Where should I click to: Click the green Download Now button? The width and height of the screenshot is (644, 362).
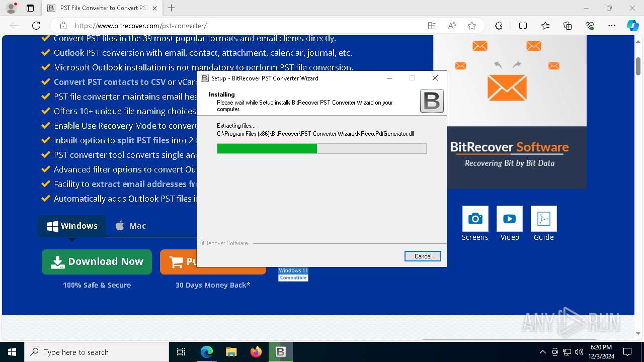click(97, 262)
